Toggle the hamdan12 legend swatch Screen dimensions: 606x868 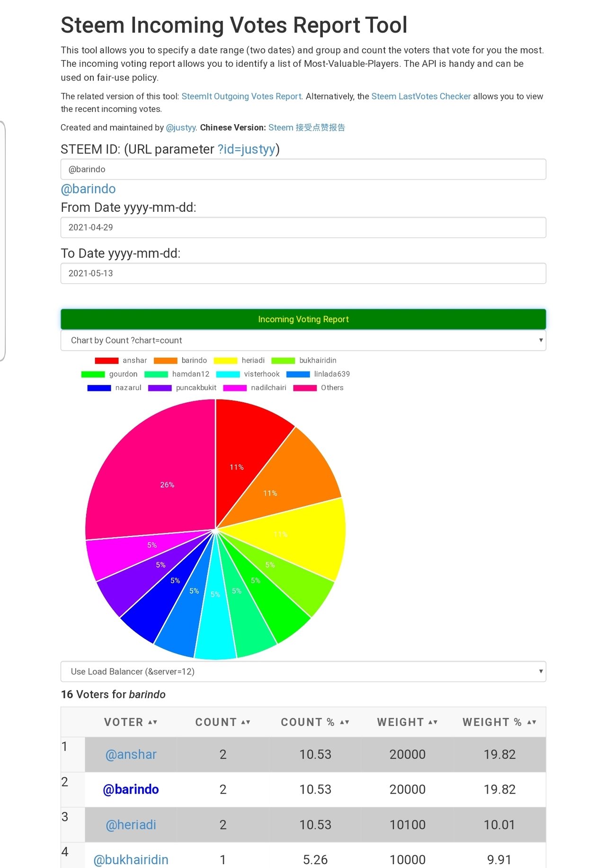pos(156,374)
